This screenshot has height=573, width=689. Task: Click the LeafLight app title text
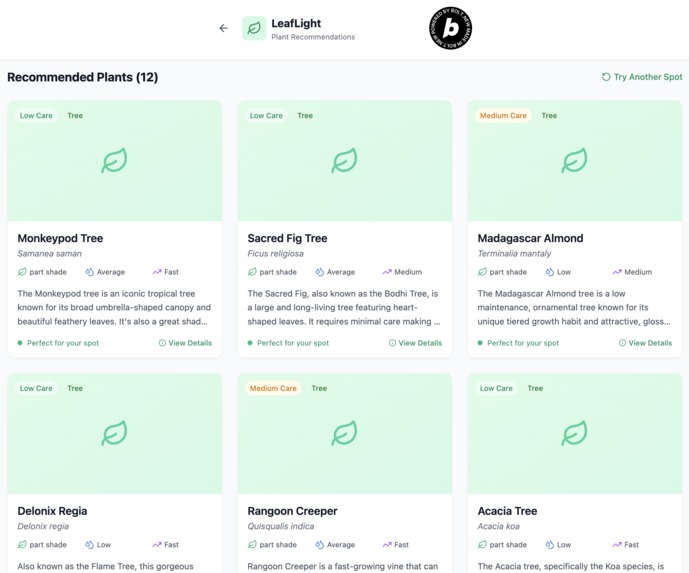pos(296,23)
